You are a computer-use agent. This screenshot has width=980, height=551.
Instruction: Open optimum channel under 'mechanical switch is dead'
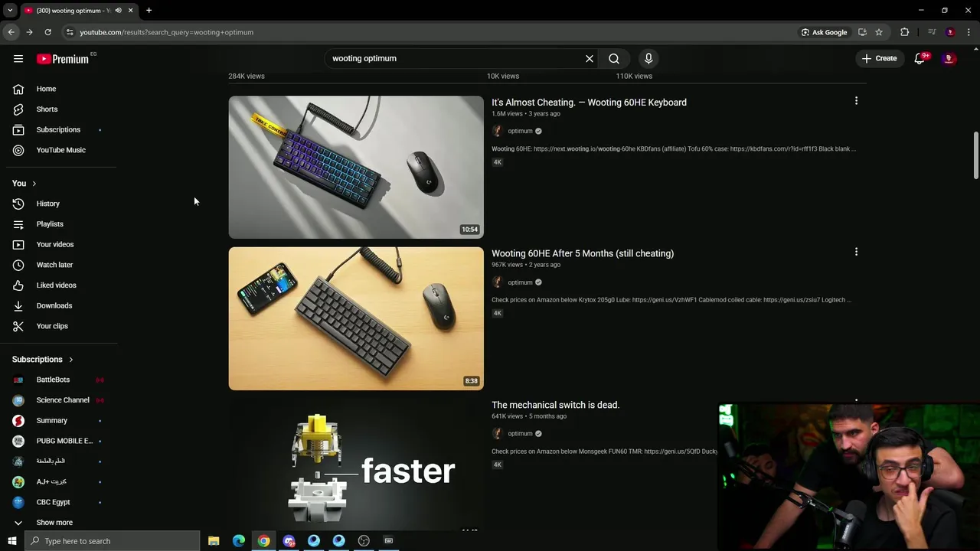pos(520,433)
